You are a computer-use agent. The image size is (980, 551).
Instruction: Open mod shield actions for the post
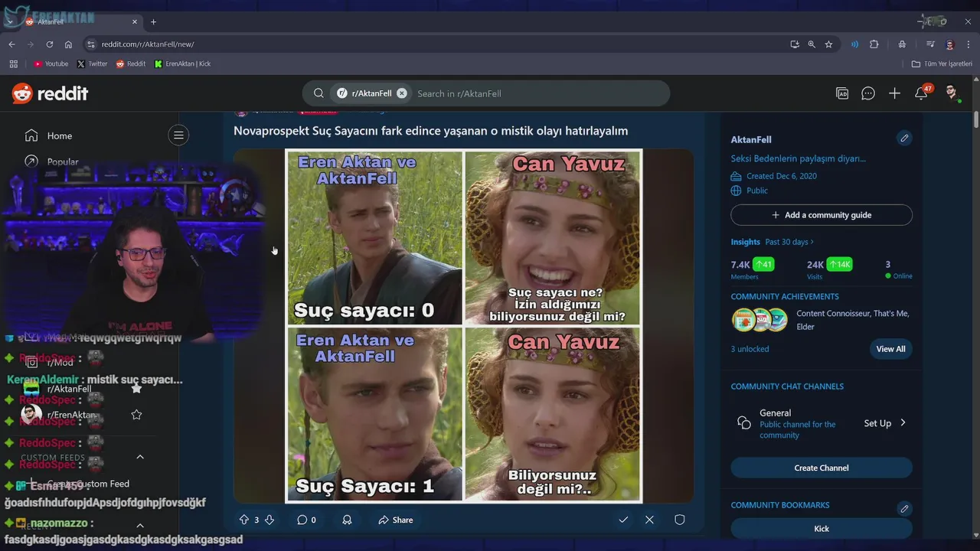click(x=679, y=520)
